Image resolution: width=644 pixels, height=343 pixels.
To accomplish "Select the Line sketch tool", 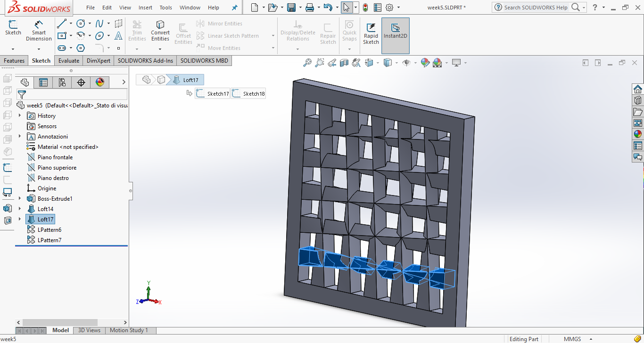I will pyautogui.click(x=61, y=23).
